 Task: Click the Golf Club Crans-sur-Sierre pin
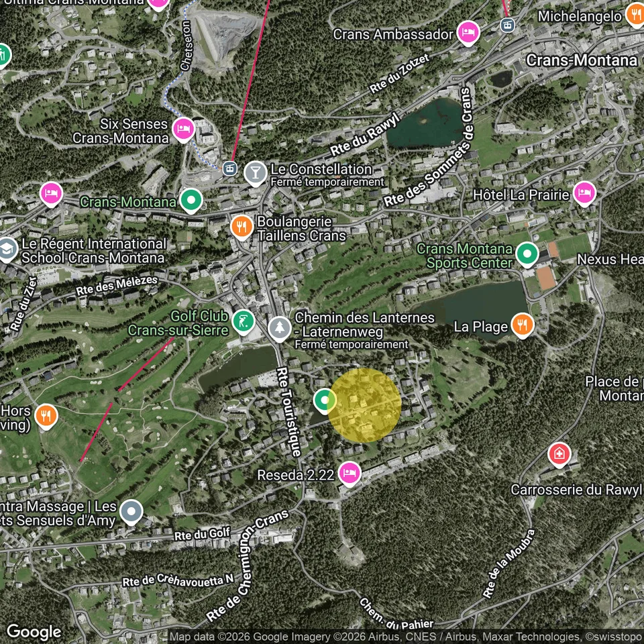tap(243, 321)
